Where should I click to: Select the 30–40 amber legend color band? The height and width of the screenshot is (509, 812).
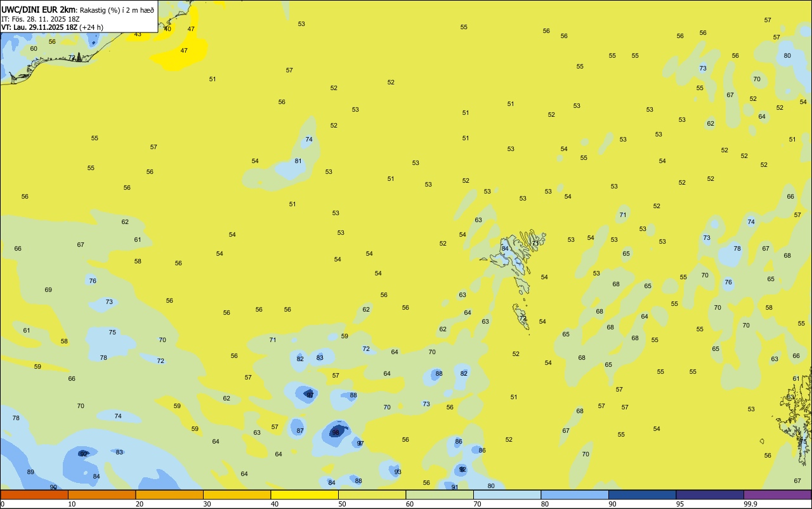click(x=237, y=494)
